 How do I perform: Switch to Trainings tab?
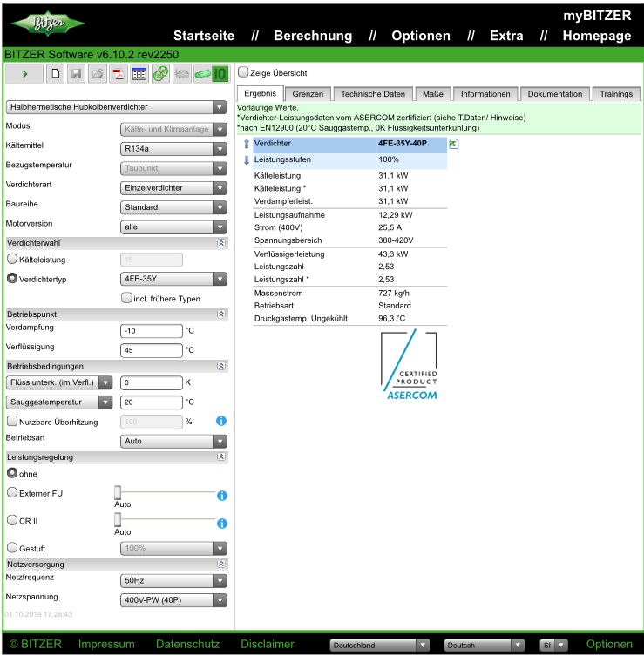click(x=616, y=94)
